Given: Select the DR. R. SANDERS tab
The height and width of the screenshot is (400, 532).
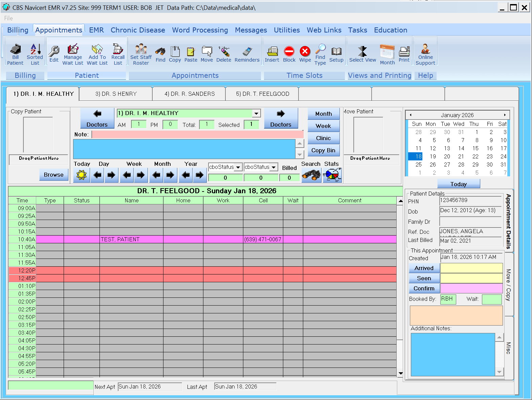Looking at the screenshot, I should point(190,94).
